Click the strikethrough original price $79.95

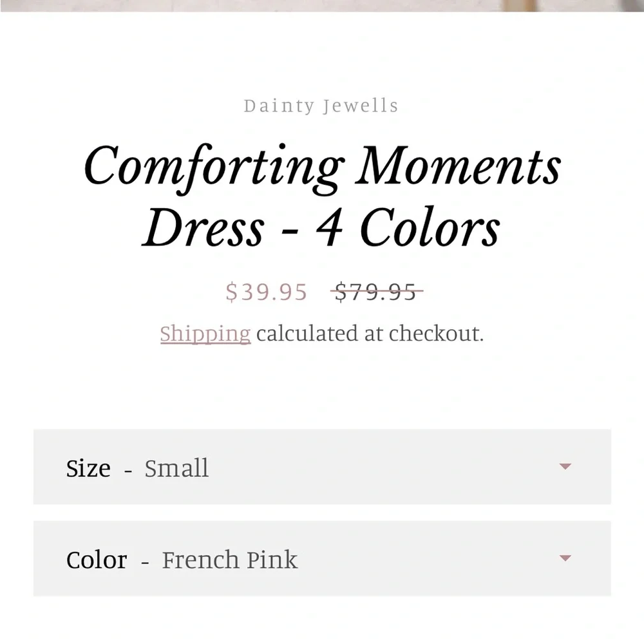click(376, 292)
